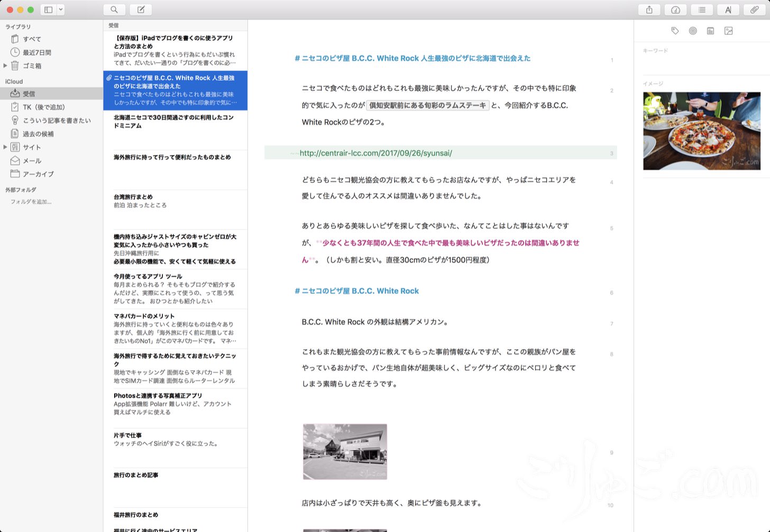The width and height of the screenshot is (770, 532).
Task: Select the 受信 inbox in the sidebar
Action: tap(32, 94)
